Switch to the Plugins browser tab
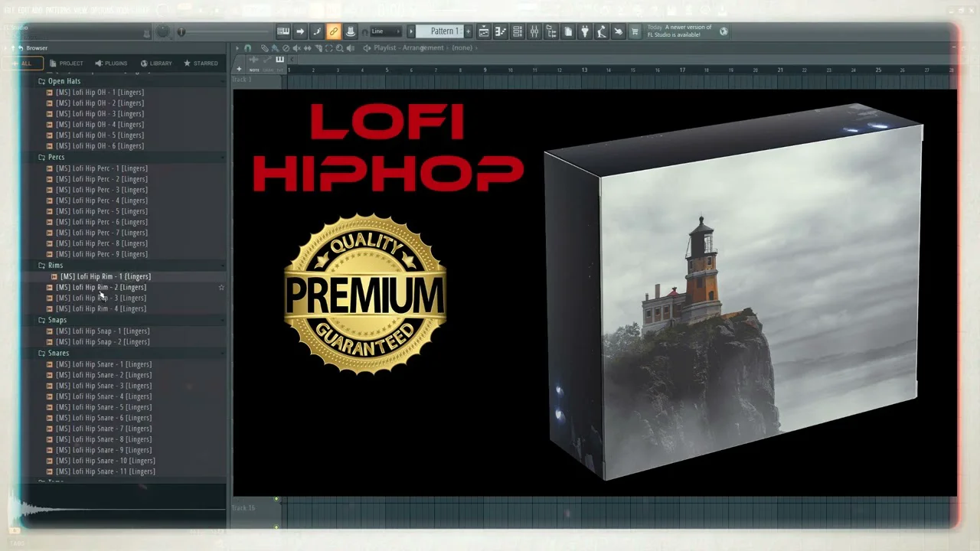The image size is (980, 551). (111, 64)
